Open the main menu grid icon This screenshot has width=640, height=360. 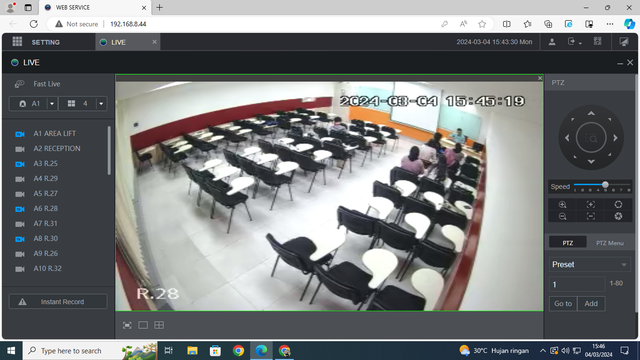pos(17,42)
